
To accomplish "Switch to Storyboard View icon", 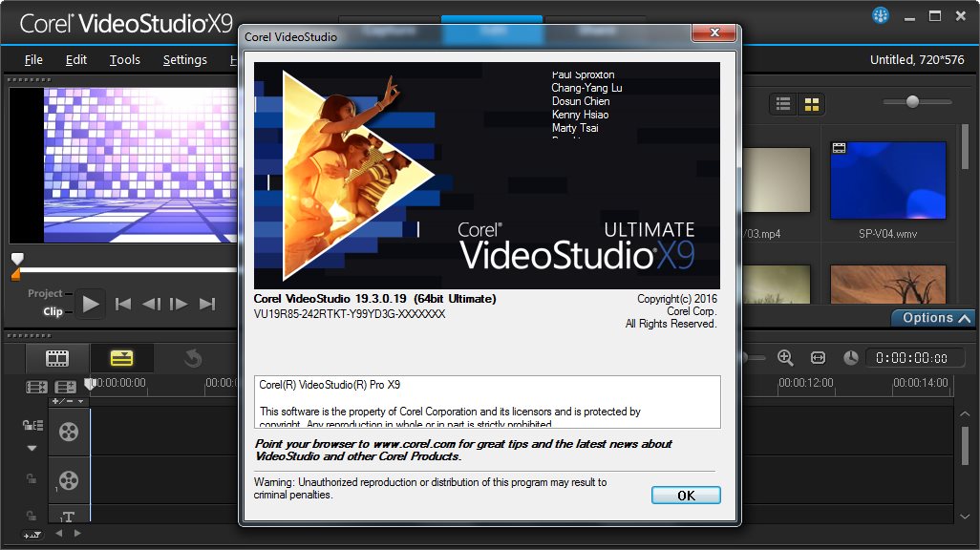I will (57, 358).
